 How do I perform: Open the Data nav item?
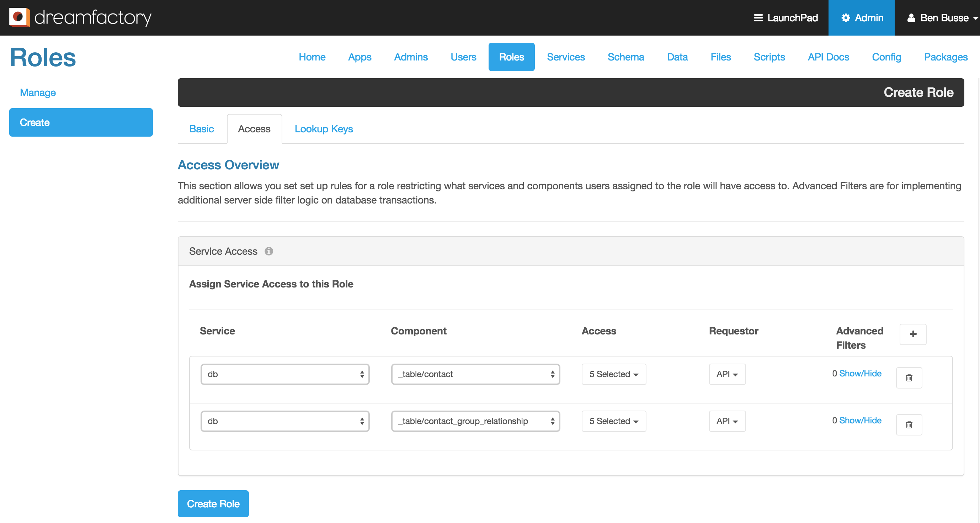pos(677,57)
